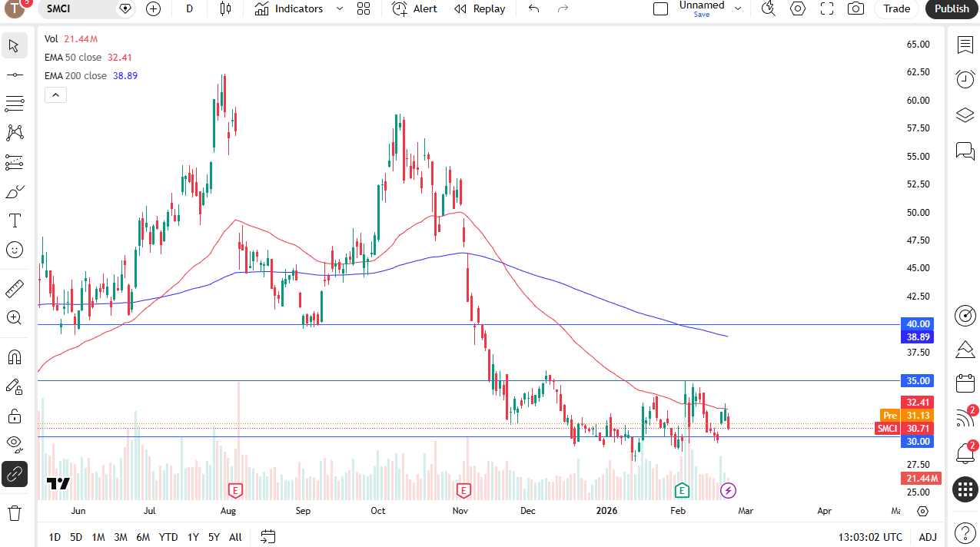The image size is (980, 547).
Task: Redo the chart action
Action: pyautogui.click(x=563, y=8)
